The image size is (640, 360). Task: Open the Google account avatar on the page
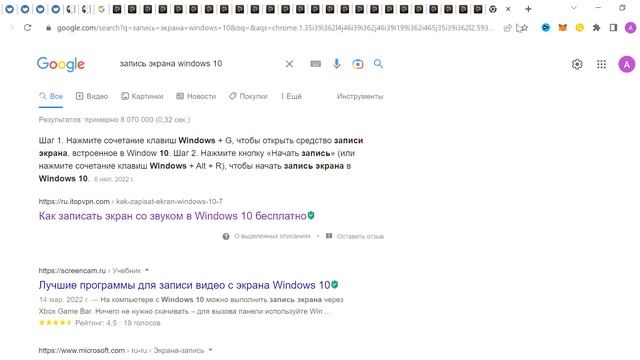[x=627, y=64]
